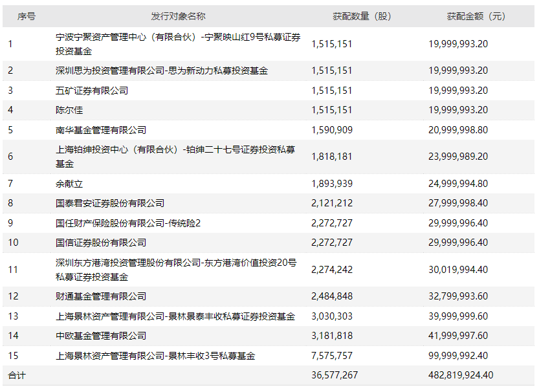Click 29,999,996.40 in the 国信证券 row
Viewport: 539px width, 392px height.
pyautogui.click(x=458, y=243)
